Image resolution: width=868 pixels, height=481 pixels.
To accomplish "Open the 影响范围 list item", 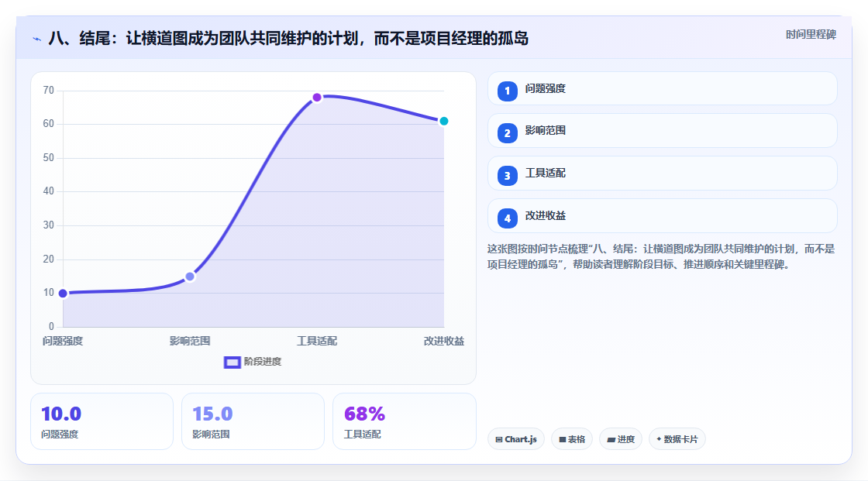I will 662,131.
